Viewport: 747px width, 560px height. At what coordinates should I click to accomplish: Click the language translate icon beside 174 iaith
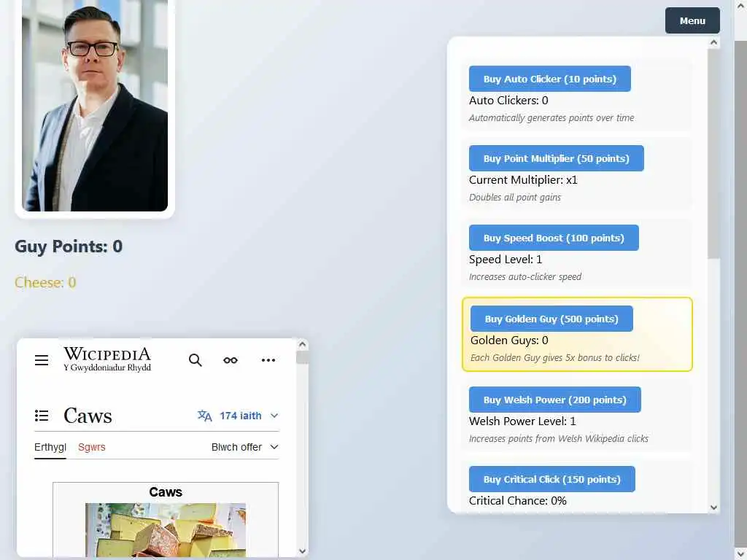[x=205, y=416]
